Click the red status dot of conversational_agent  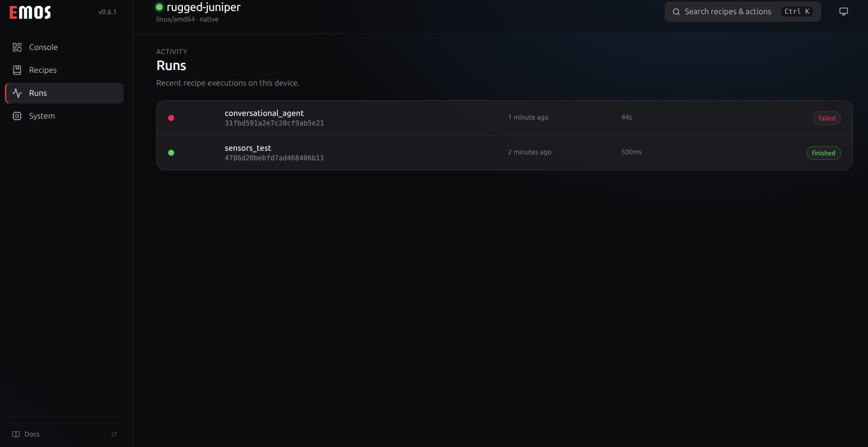pyautogui.click(x=171, y=118)
